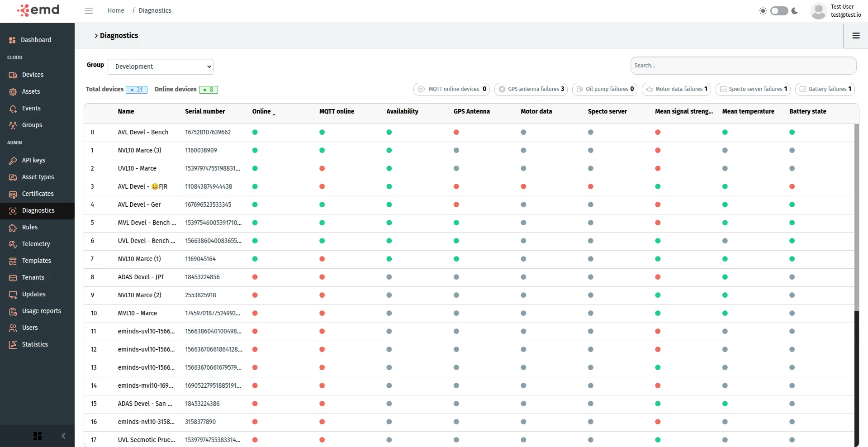Image resolution: width=868 pixels, height=447 pixels.
Task: Click the Tenants sidebar icon
Action: click(x=13, y=278)
